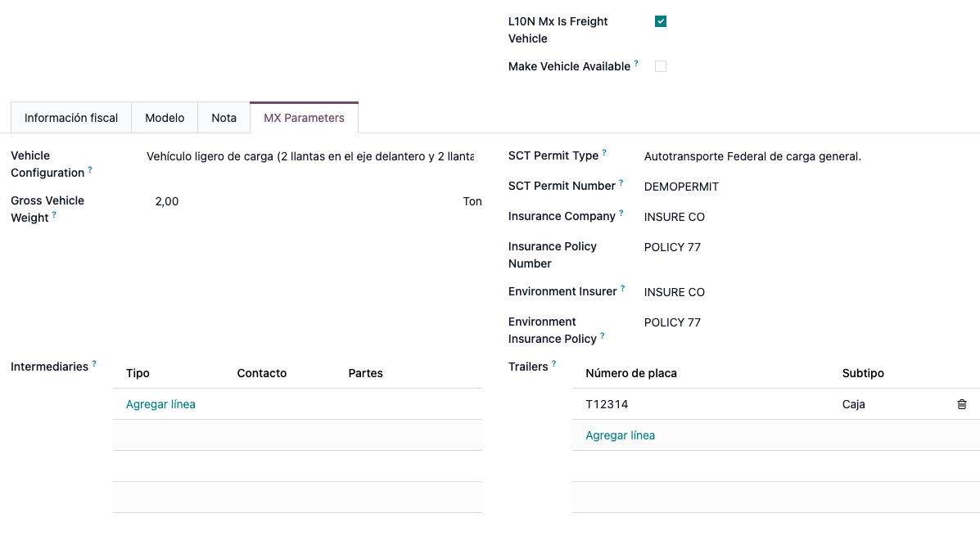Viewport: 980px width, 540px height.
Task: Delete the T12314 trailer row
Action: click(x=961, y=403)
